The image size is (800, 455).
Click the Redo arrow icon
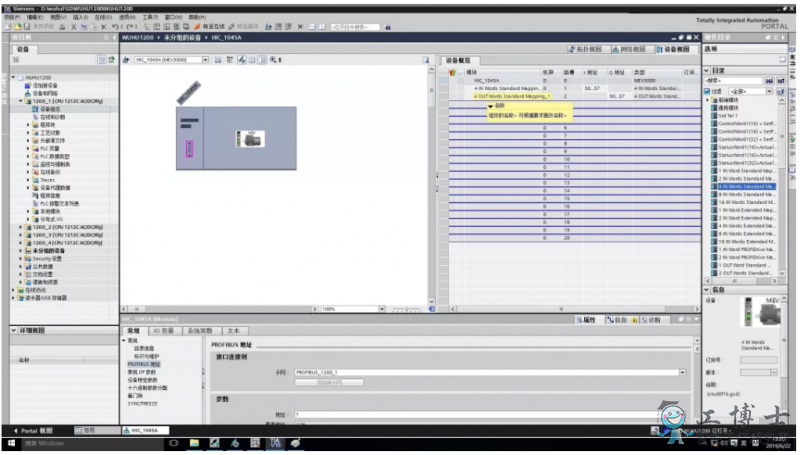(x=130, y=27)
